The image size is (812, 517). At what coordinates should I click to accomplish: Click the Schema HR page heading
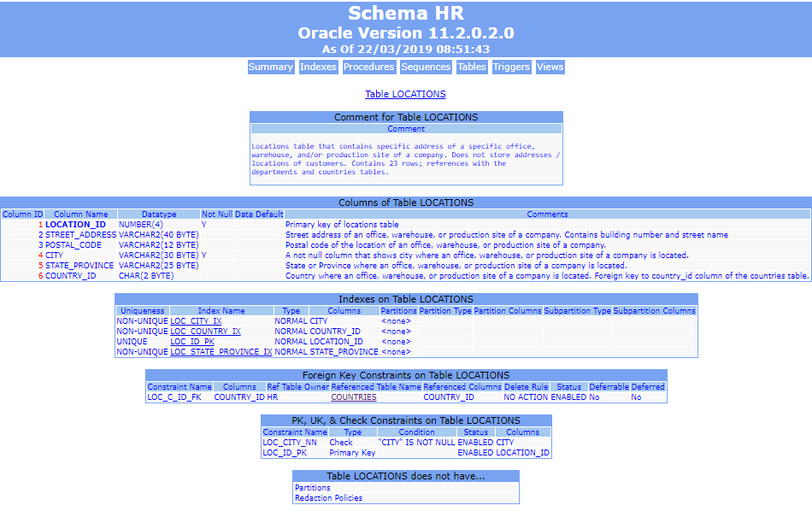(405, 14)
